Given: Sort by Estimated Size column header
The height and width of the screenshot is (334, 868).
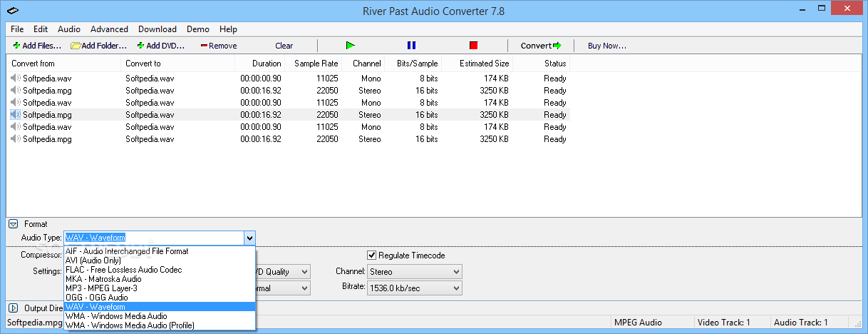Looking at the screenshot, I should pyautogui.click(x=477, y=64).
